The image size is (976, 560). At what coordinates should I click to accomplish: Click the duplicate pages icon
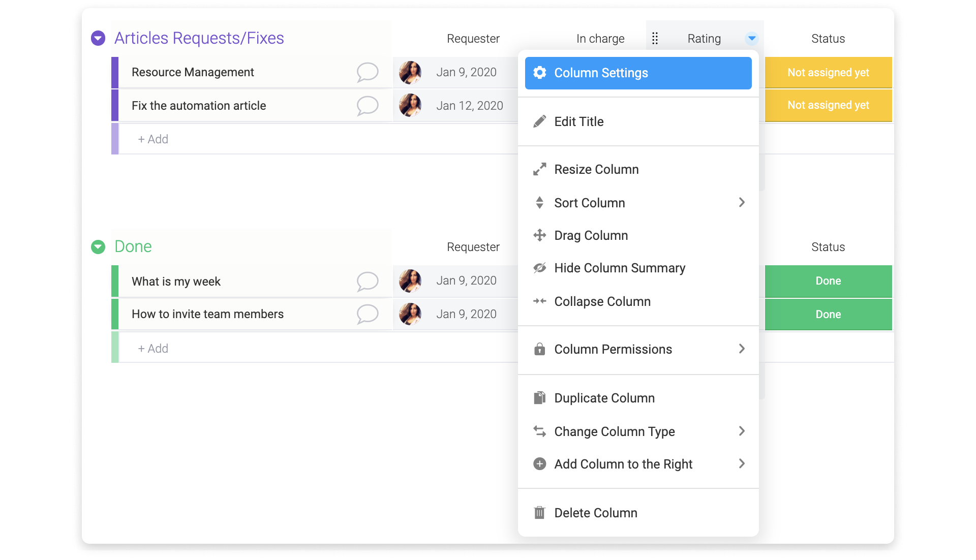pyautogui.click(x=540, y=398)
